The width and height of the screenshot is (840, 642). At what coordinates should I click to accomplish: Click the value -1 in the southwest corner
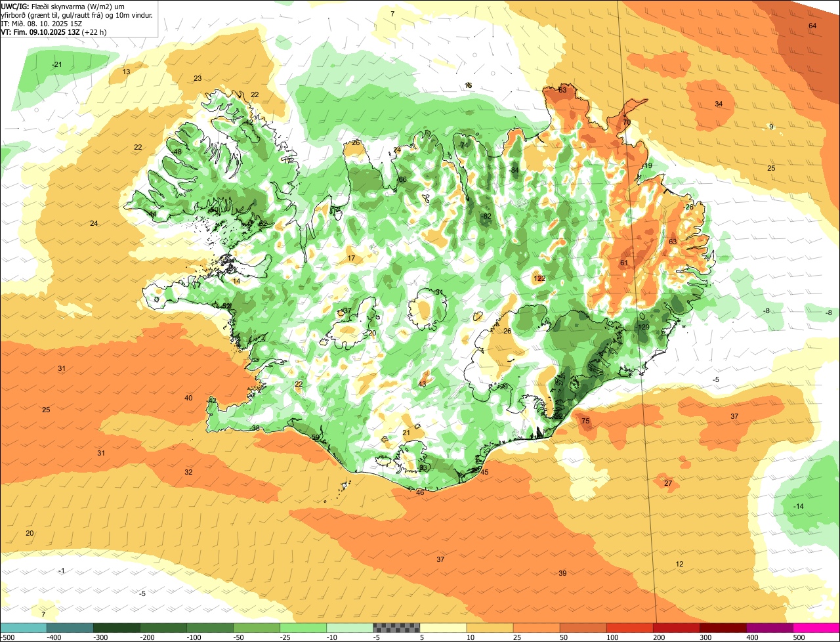(61, 570)
